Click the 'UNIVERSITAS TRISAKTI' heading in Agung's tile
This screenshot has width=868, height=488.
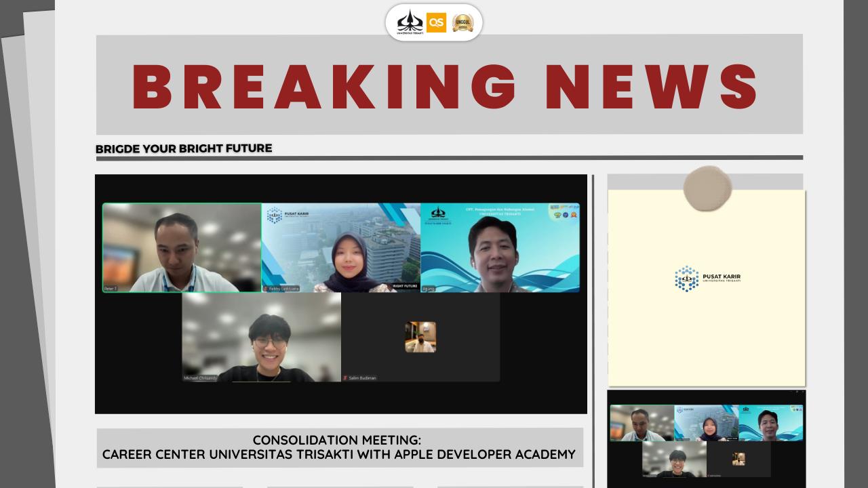coord(500,215)
